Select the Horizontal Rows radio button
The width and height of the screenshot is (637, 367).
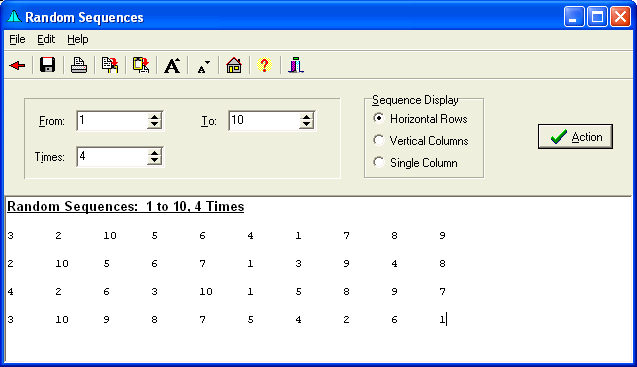[x=379, y=118]
